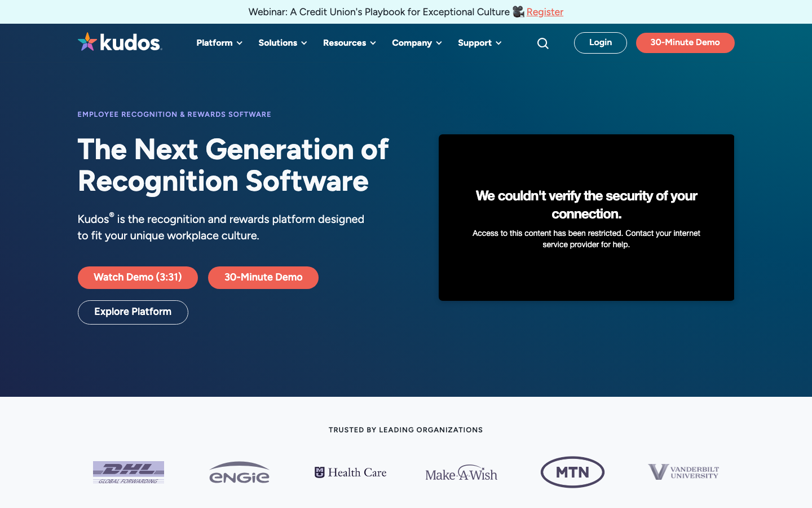Expand the Solutions chevron

[304, 43]
